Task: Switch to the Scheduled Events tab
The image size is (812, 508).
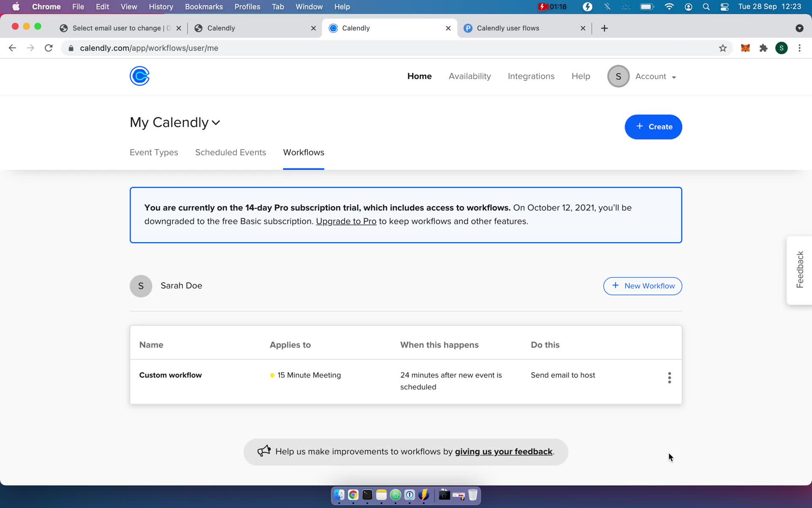Action: 230,153
